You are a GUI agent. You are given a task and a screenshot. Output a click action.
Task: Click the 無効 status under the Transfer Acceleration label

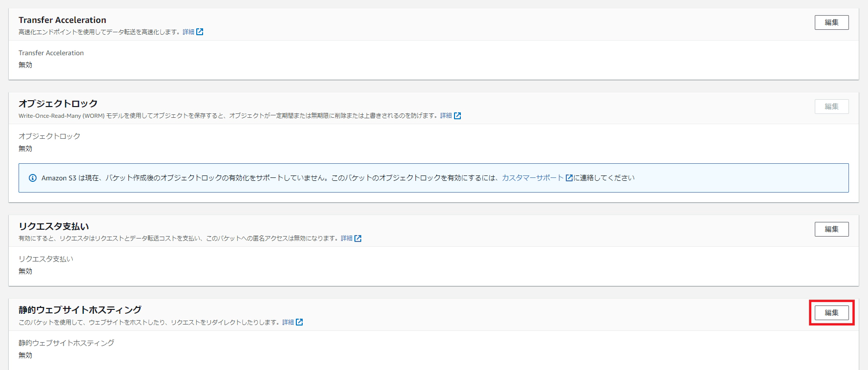[25, 65]
